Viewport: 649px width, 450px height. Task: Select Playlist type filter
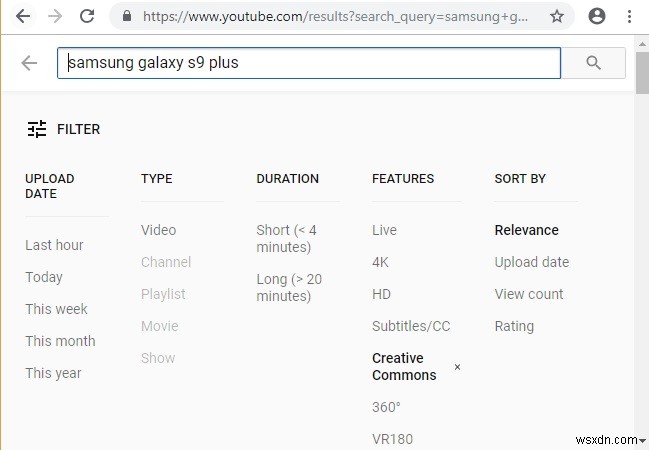coord(163,294)
